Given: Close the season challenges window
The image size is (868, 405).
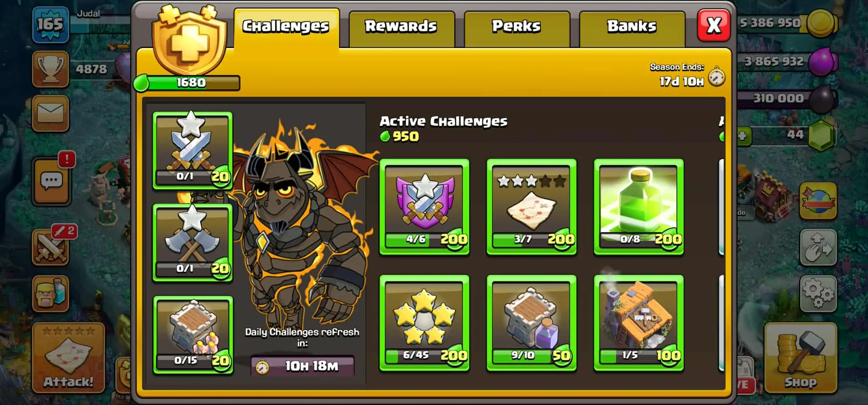Looking at the screenshot, I should click(714, 25).
